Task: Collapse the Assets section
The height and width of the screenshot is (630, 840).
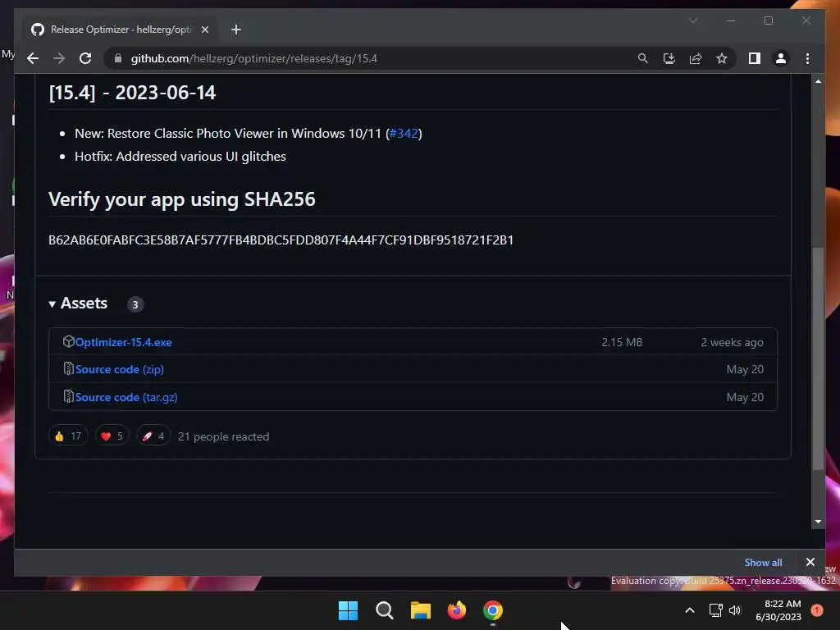Action: [x=78, y=304]
